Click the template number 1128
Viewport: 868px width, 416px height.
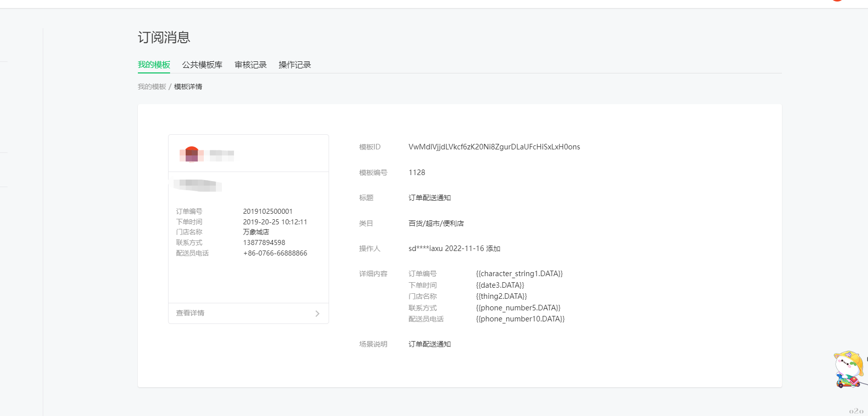[x=417, y=173]
